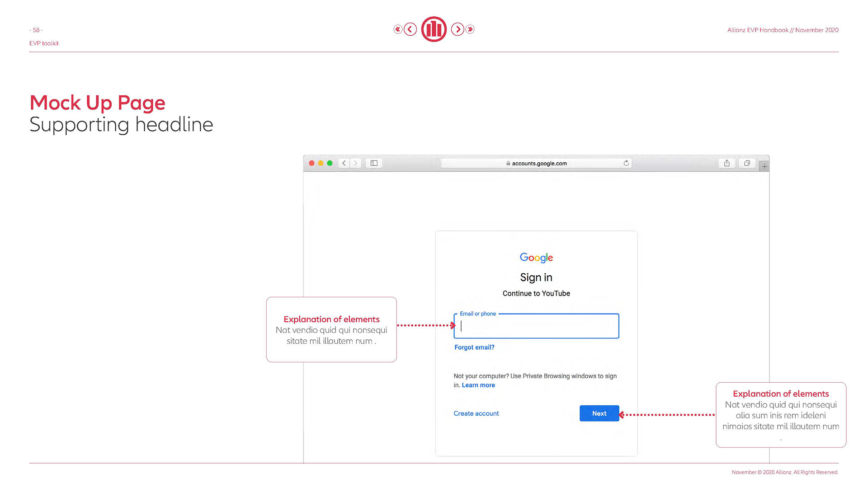The width and height of the screenshot is (868, 488).
Task: Click the accounts.google.com address bar
Action: point(536,163)
